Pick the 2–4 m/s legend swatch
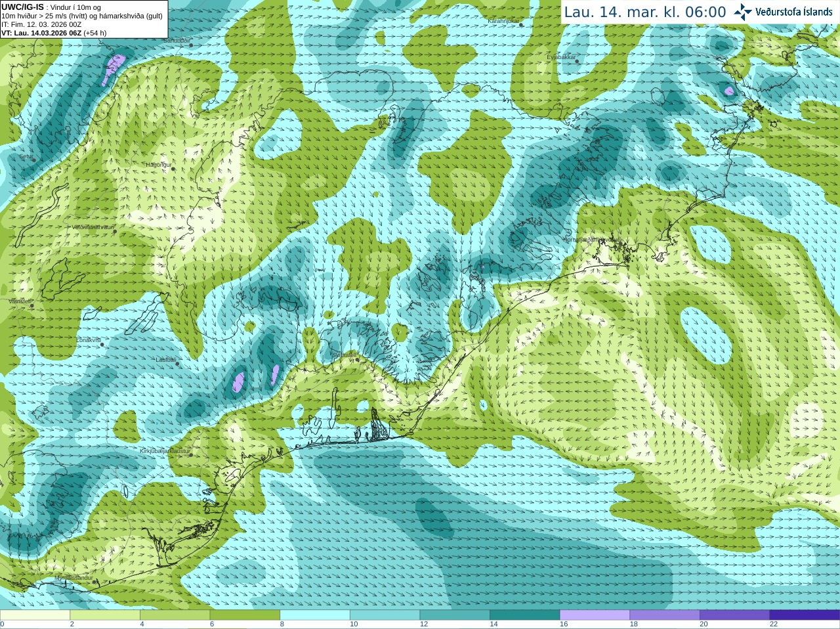 tap(105, 615)
